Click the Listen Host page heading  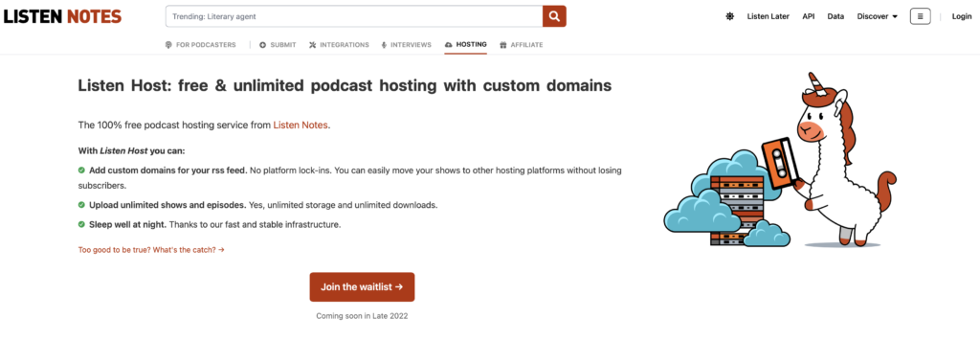(345, 85)
